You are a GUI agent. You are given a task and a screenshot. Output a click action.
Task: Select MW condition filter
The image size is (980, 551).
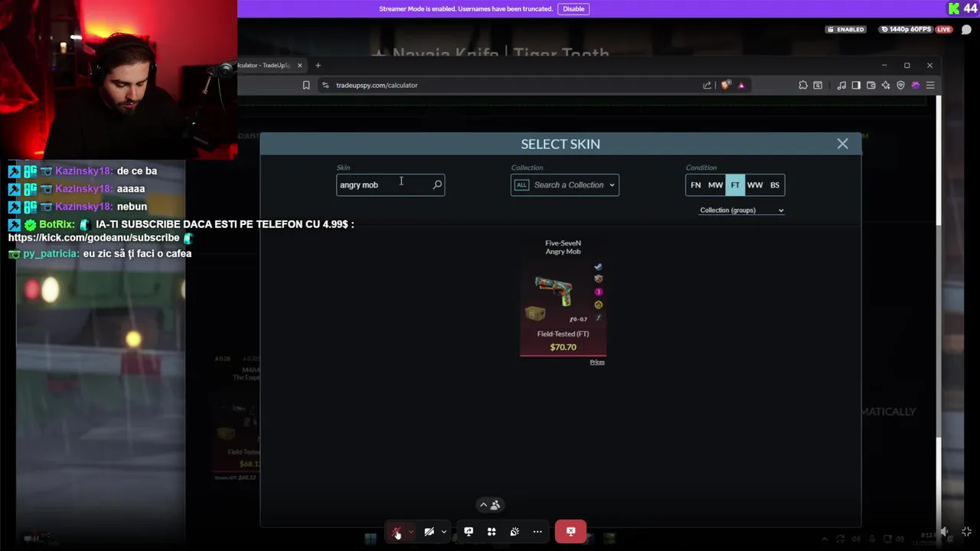pos(715,185)
